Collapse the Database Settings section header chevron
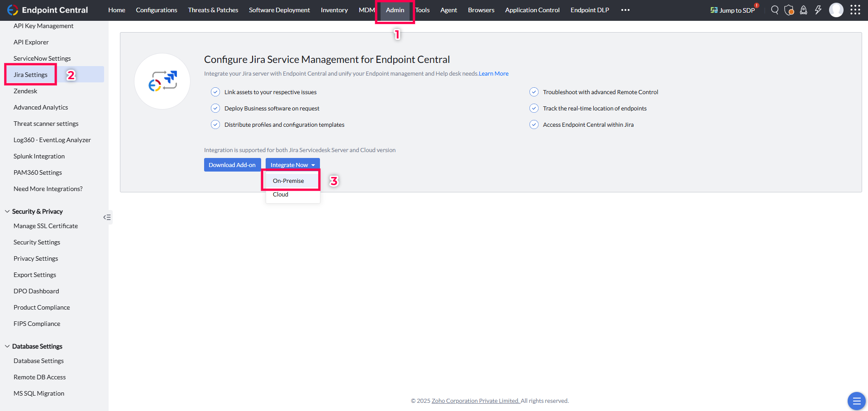 [7, 346]
